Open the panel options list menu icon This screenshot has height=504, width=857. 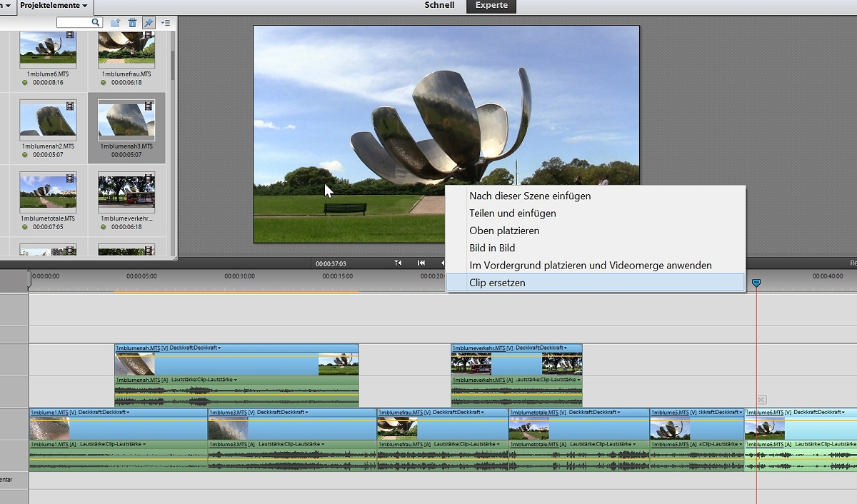tap(165, 23)
